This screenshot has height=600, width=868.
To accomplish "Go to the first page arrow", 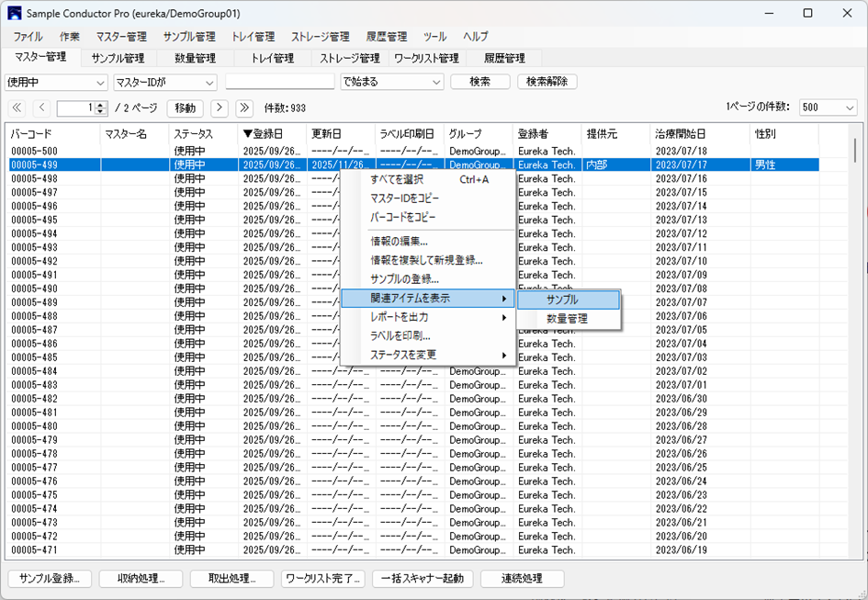I will click(x=17, y=108).
